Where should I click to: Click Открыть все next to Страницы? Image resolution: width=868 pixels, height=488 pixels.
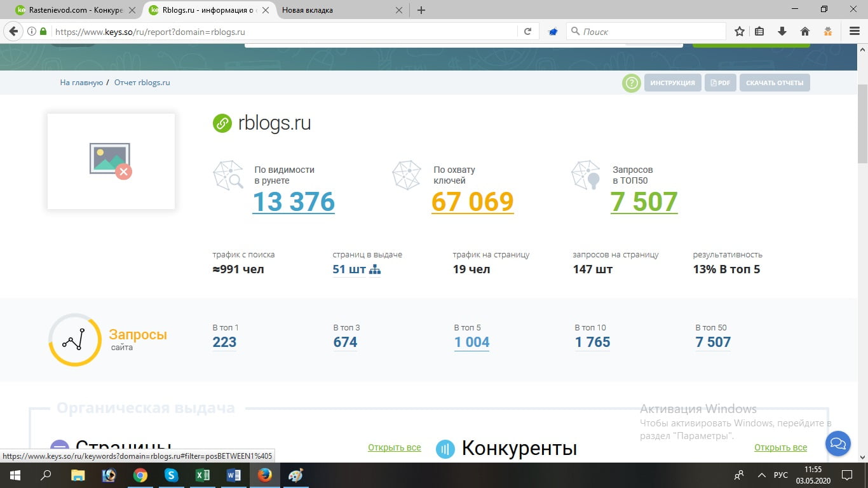point(395,448)
